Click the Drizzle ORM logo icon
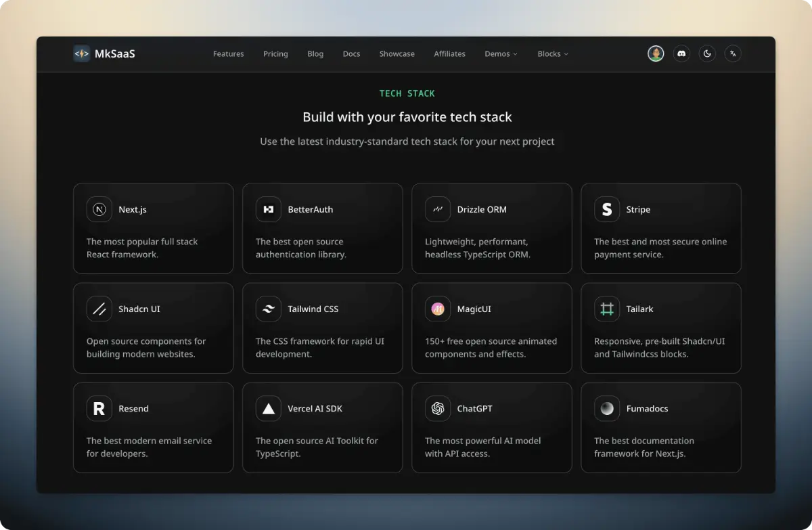The width and height of the screenshot is (812, 530). pyautogui.click(x=438, y=209)
